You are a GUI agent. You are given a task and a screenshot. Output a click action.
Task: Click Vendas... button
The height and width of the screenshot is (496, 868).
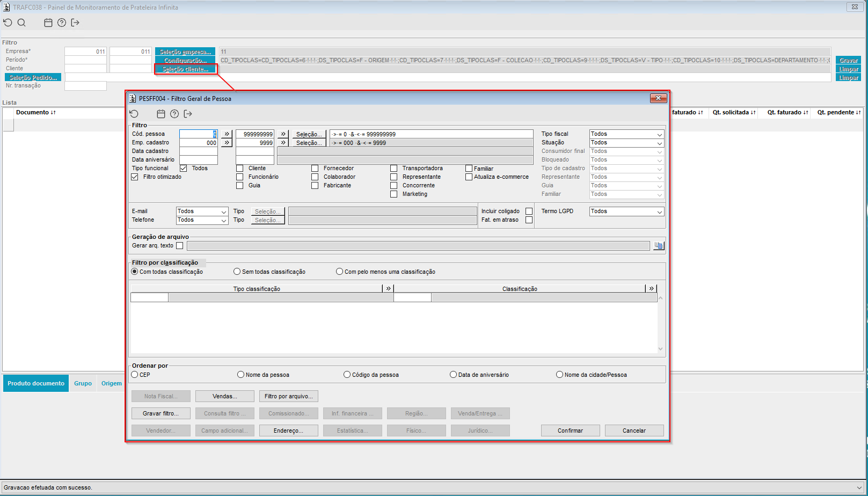point(225,396)
